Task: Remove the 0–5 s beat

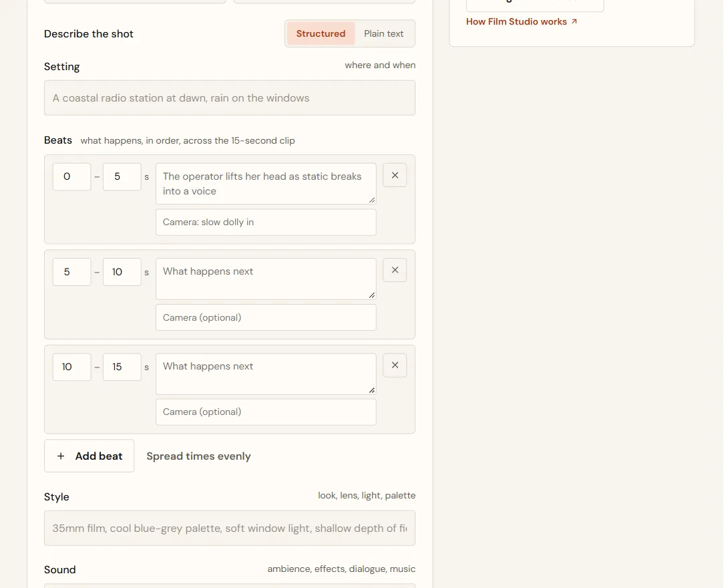Action: [x=395, y=175]
